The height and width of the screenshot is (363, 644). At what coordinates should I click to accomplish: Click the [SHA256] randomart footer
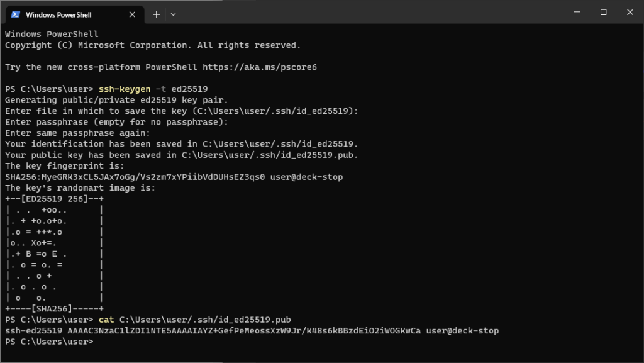(54, 309)
